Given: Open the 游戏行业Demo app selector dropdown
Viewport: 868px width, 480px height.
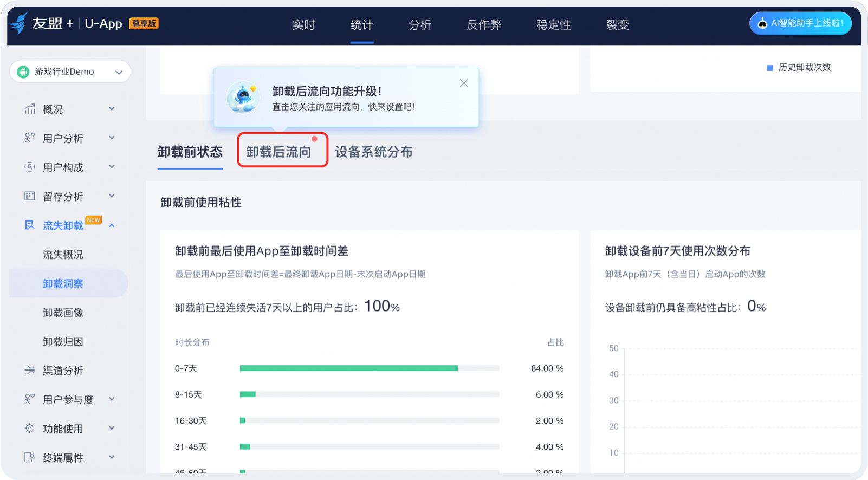Looking at the screenshot, I should 70,72.
